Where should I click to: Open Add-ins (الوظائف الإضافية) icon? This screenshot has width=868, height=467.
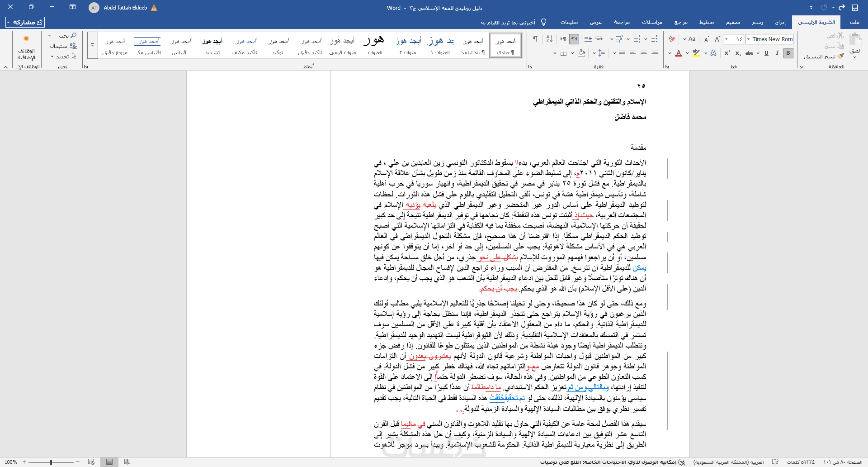click(x=26, y=39)
